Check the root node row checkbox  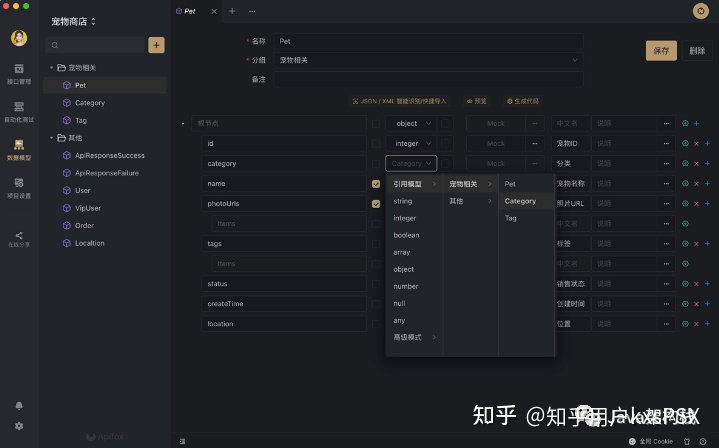coord(376,123)
